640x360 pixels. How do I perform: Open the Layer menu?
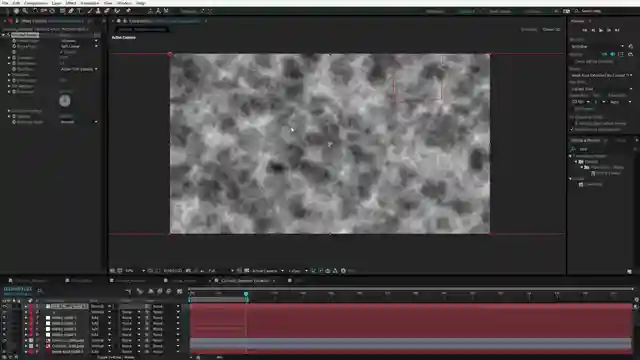coord(56,3)
